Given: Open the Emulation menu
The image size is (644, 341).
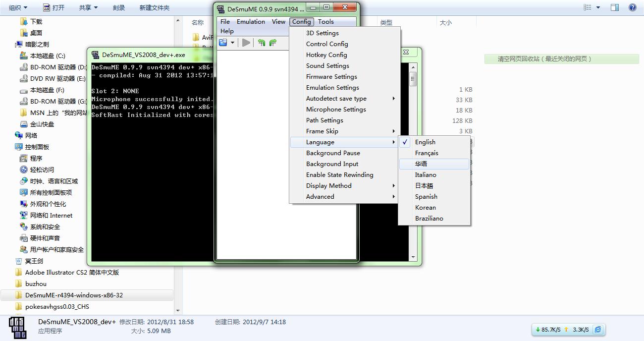Looking at the screenshot, I should pos(251,22).
